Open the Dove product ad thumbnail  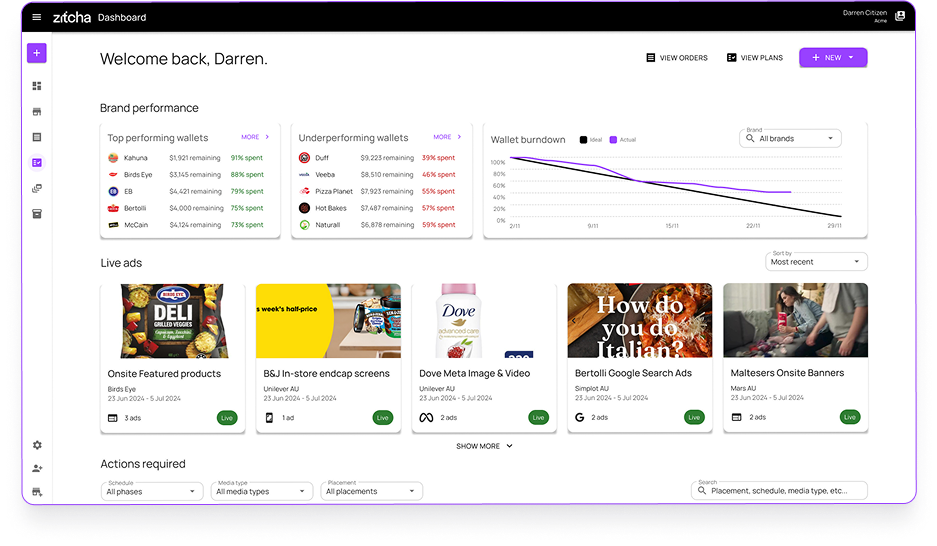pyautogui.click(x=484, y=321)
